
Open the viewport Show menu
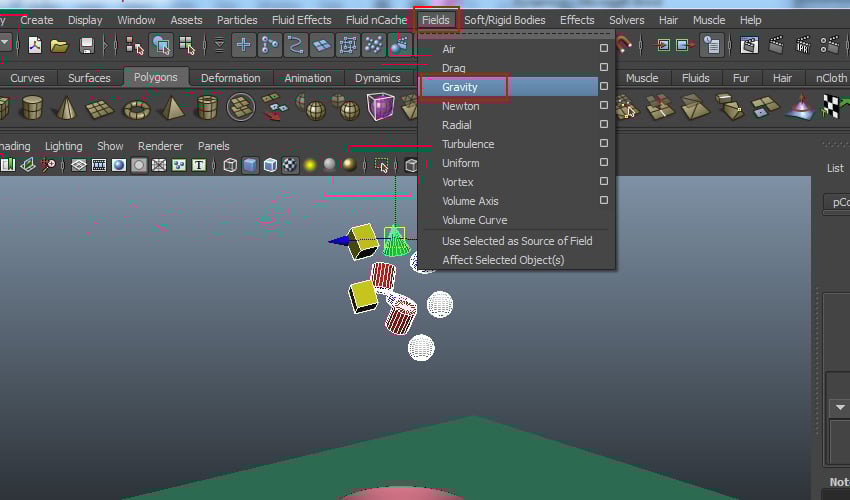click(x=110, y=146)
